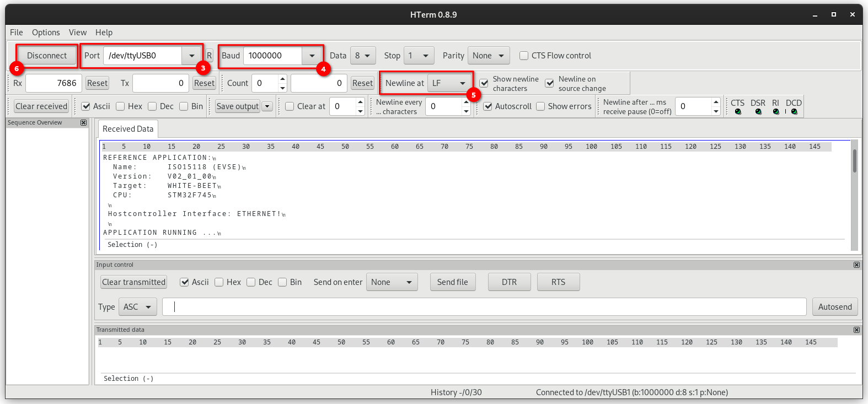Open the Options menu
Viewport: 868px width, 404px height.
click(46, 33)
